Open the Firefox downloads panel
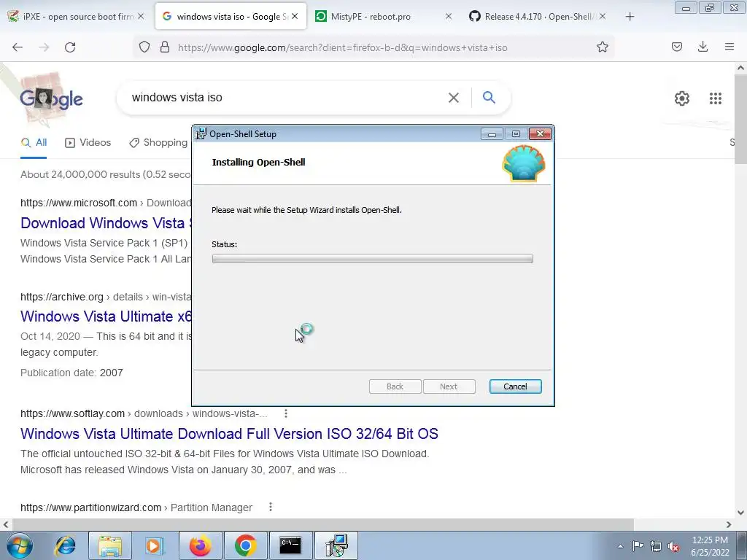Image resolution: width=747 pixels, height=560 pixels. (703, 47)
